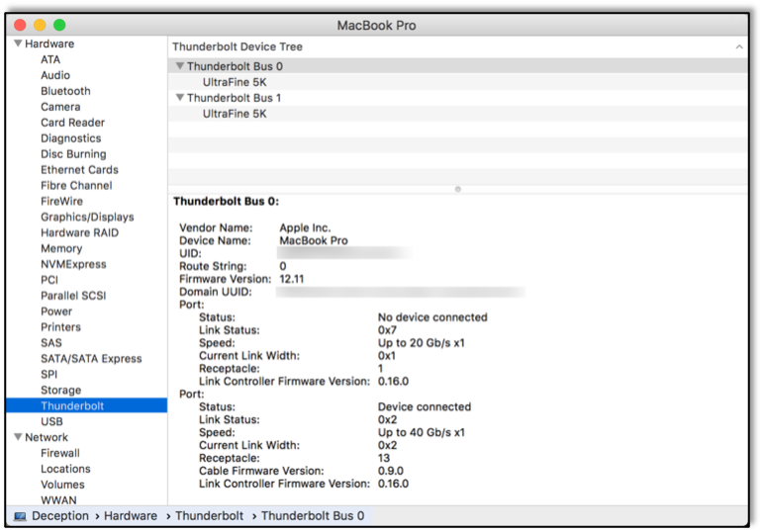762x532 pixels.
Task: Click Hardware in the path bar
Action: tap(131, 516)
